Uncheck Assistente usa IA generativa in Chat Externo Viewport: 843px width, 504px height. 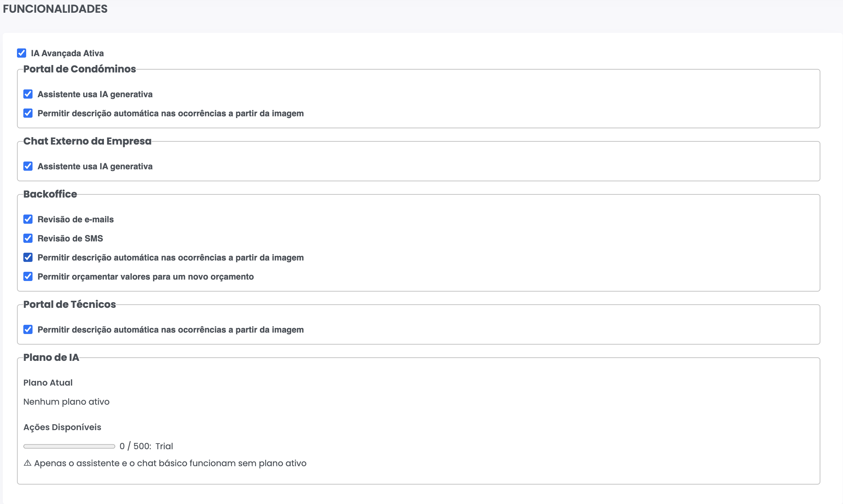pyautogui.click(x=28, y=166)
